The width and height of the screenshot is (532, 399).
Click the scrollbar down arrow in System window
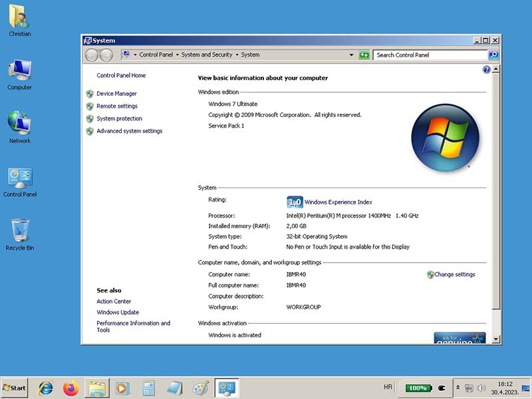(495, 339)
